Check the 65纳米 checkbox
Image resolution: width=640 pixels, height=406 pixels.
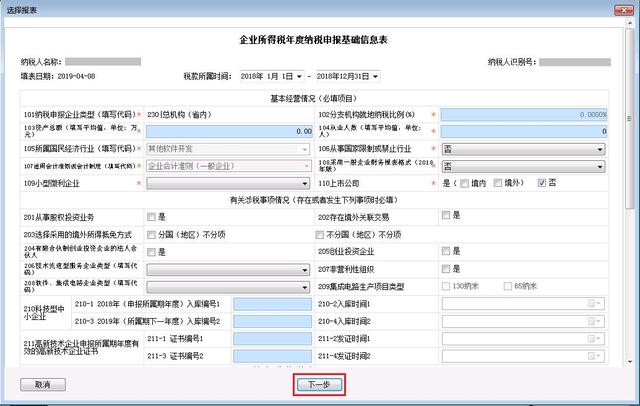[x=508, y=286]
